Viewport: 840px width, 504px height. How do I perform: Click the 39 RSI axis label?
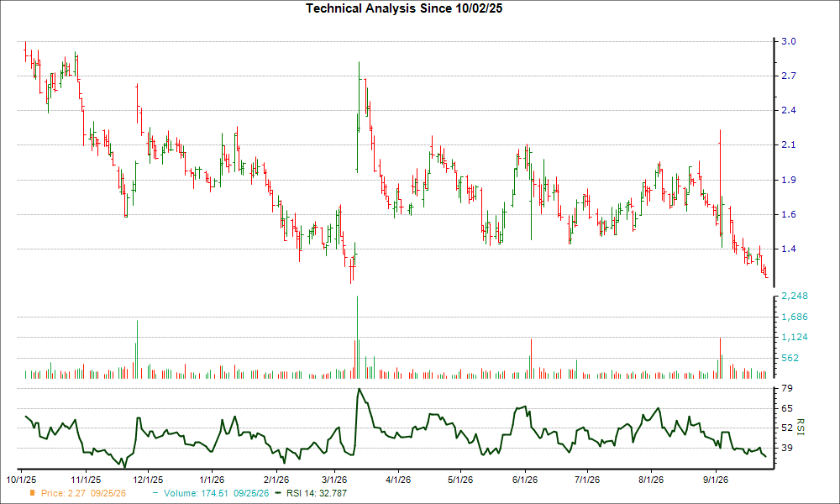tap(787, 448)
